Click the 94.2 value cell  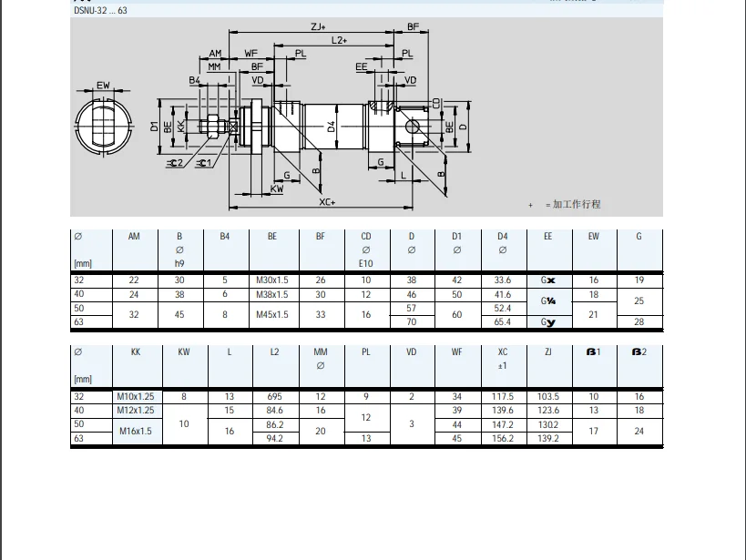tap(274, 438)
